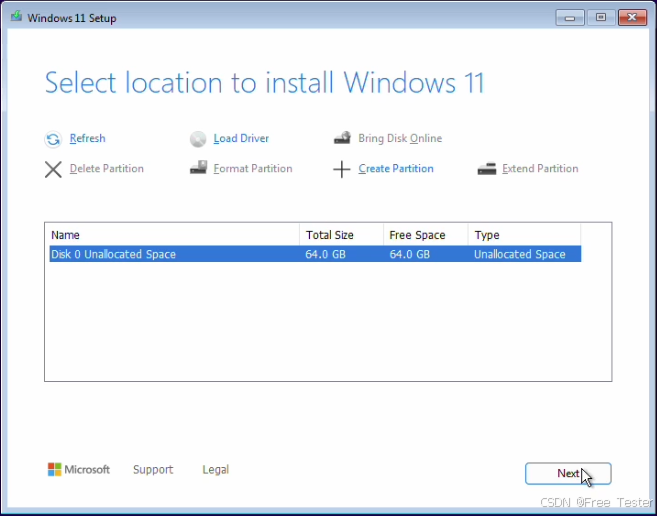
Task: Sort by the Name column header
Action: [x=172, y=235]
